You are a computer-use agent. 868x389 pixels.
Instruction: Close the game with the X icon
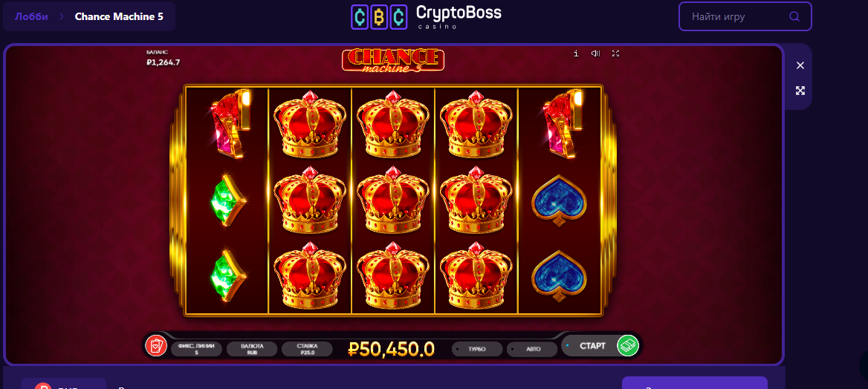pos(800,65)
